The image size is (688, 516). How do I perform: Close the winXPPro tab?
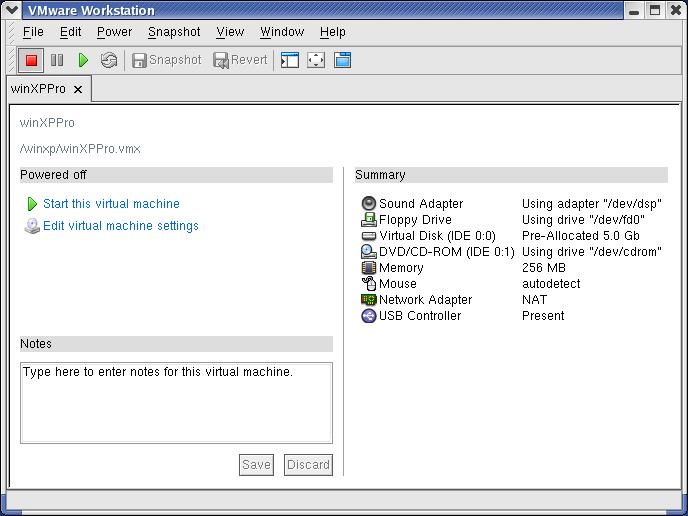(x=78, y=89)
